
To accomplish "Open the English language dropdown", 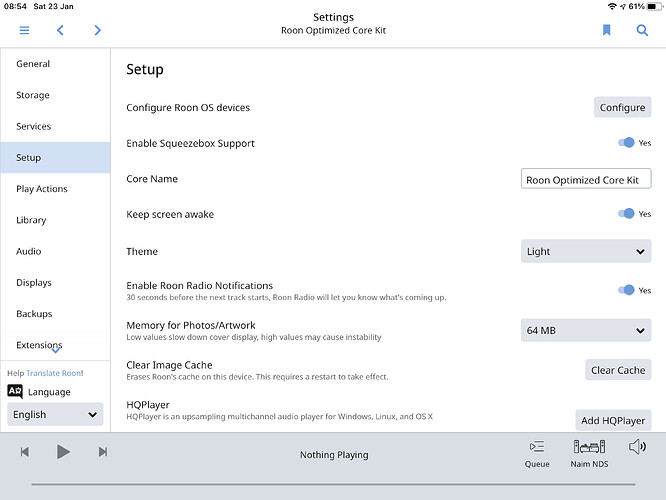I will (x=55, y=414).
